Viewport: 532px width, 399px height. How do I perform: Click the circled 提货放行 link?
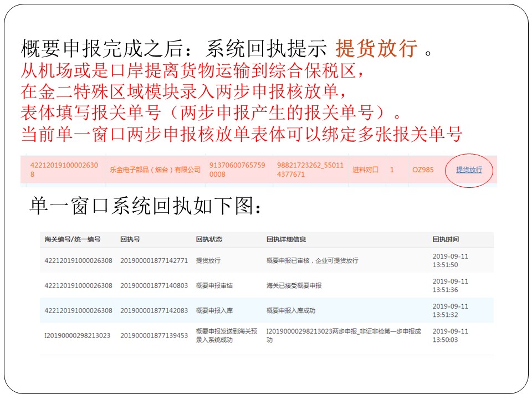coord(469,170)
